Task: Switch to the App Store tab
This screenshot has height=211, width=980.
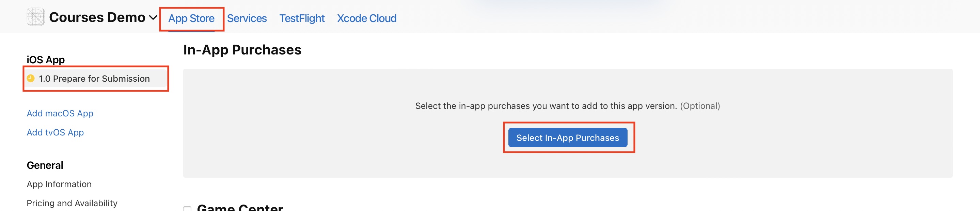Action: (191, 18)
